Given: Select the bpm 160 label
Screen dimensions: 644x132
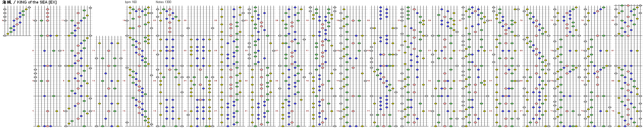Looking at the screenshot, I should pos(131,2).
